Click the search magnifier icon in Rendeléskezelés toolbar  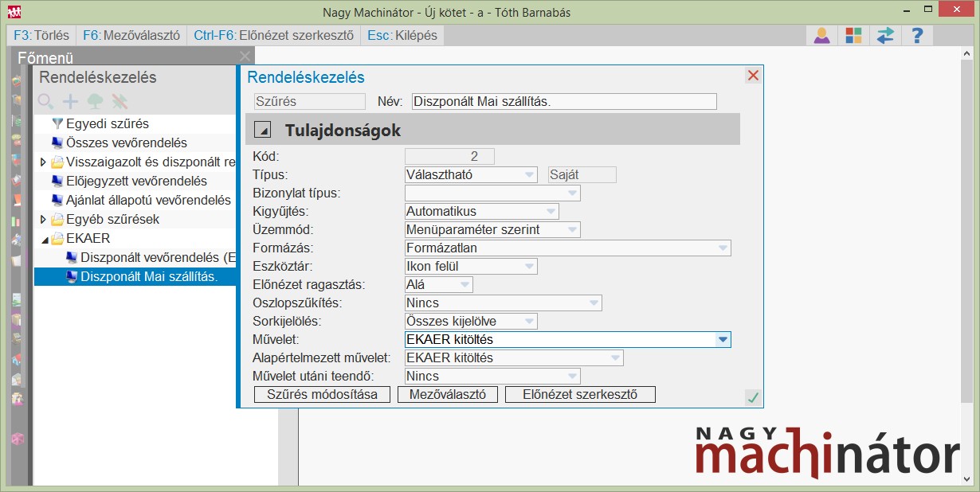45,102
